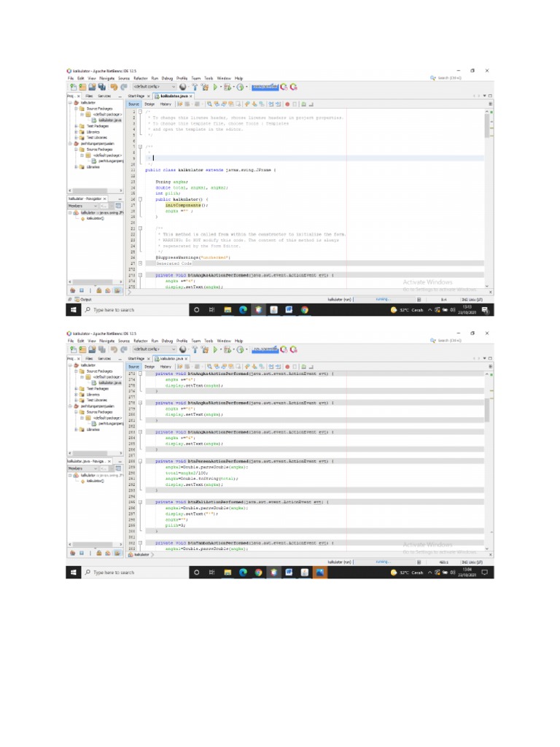The image size is (560, 747).
Task: Click garbage collection icon after memory bar, first screenshot
Action: [x=284, y=88]
